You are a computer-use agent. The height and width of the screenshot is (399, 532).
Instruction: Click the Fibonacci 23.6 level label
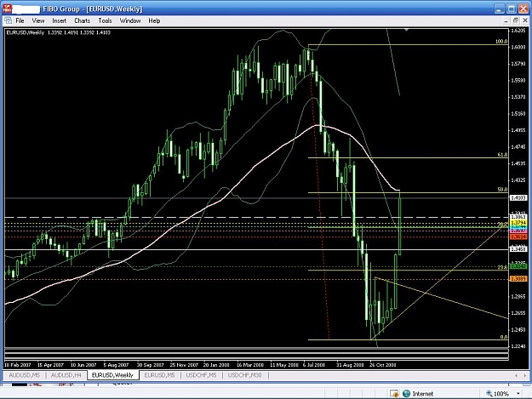point(502,267)
